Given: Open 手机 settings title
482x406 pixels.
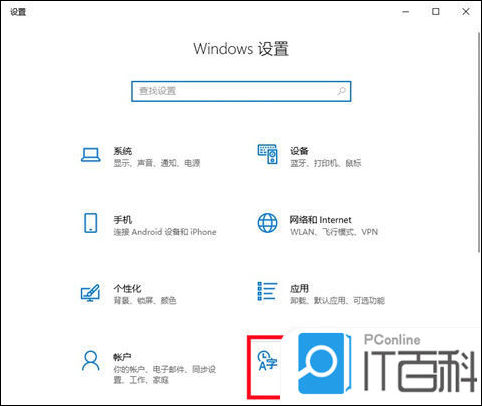Looking at the screenshot, I should pos(123,220).
